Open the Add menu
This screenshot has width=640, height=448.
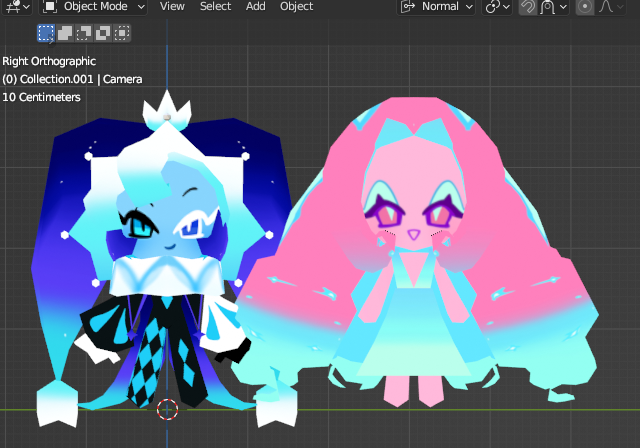256,7
